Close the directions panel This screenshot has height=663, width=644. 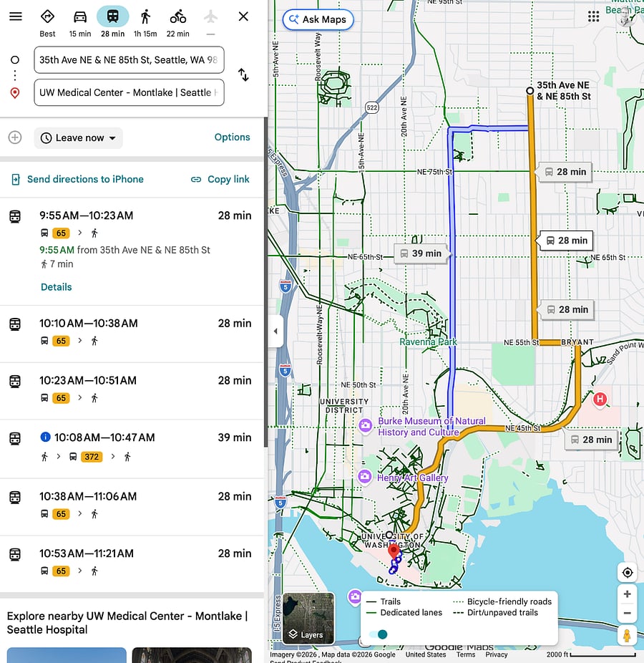pyautogui.click(x=243, y=16)
